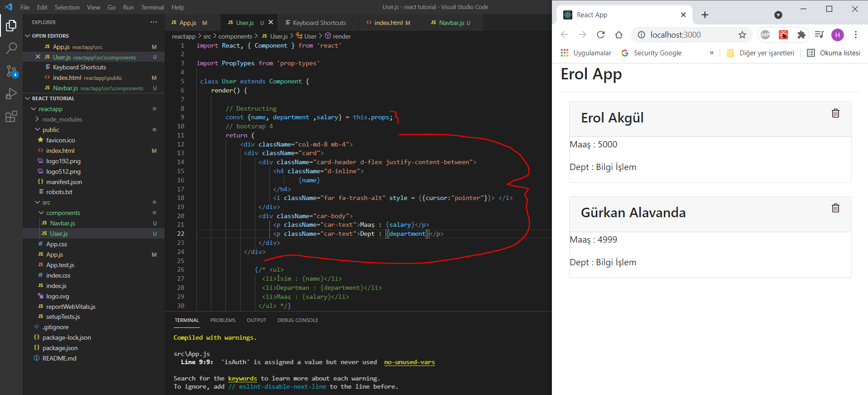868x395 pixels.
Task: Close the User.js editor tab
Action: coord(271,22)
